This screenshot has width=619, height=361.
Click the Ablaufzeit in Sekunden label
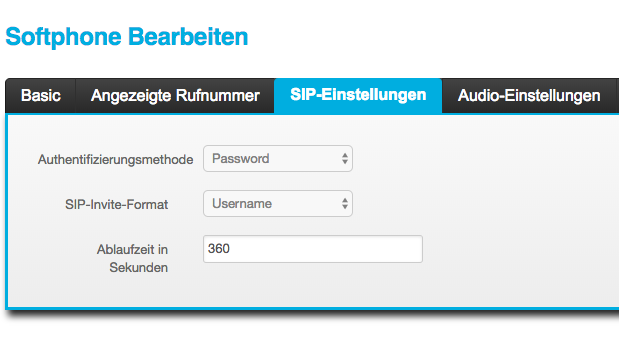133,258
